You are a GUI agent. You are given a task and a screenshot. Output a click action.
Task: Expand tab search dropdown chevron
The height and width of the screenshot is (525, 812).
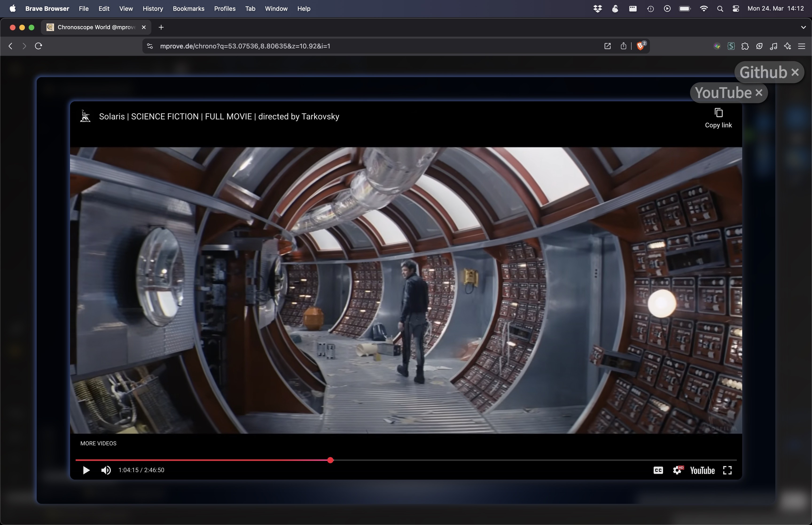(803, 27)
